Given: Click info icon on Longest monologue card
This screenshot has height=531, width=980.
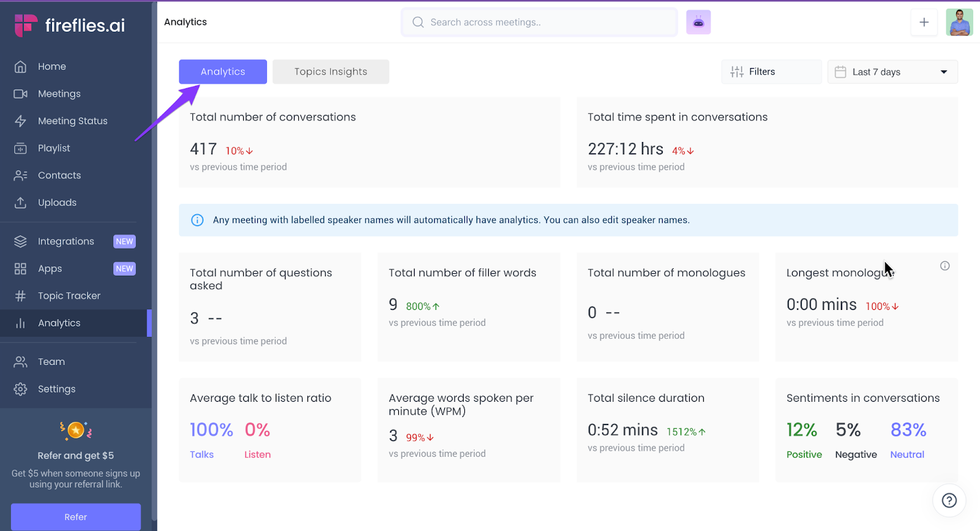Looking at the screenshot, I should 944,266.
